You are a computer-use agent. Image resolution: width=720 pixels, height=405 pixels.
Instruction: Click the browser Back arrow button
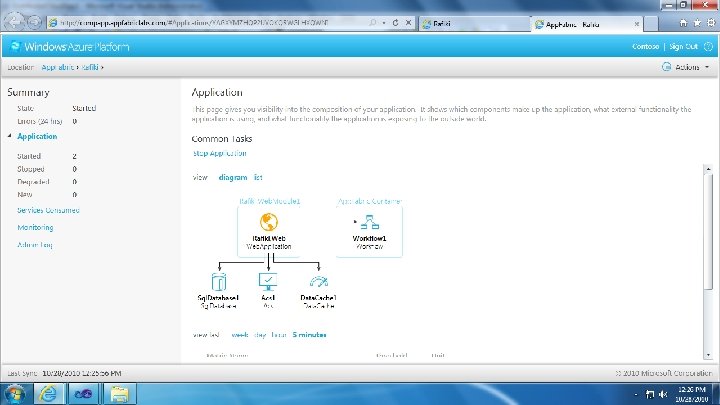click(14, 22)
